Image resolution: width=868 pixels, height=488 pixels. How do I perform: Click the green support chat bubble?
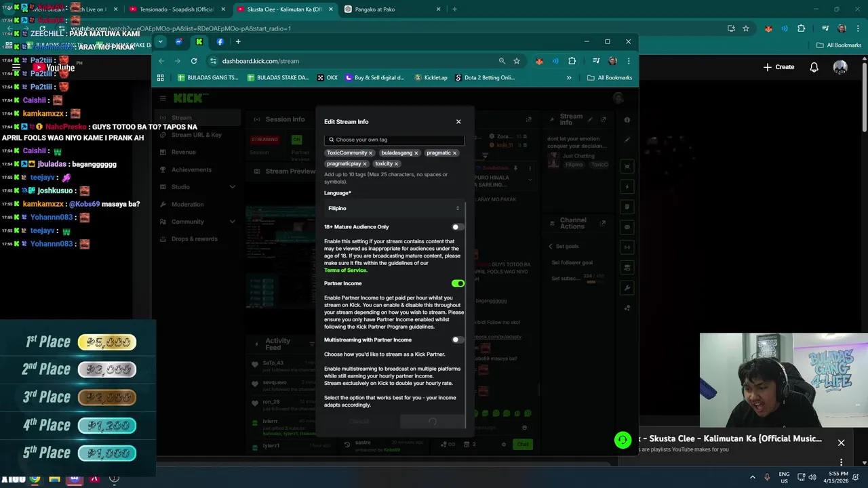pos(623,441)
